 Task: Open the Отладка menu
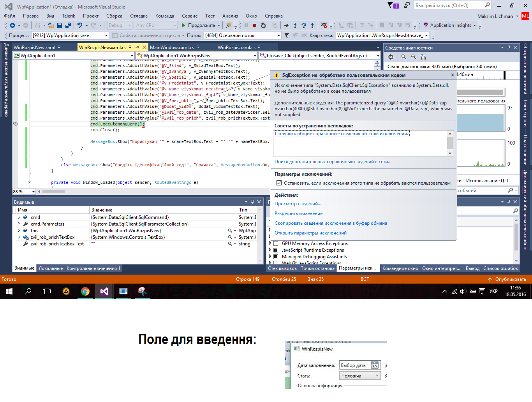click(x=139, y=16)
